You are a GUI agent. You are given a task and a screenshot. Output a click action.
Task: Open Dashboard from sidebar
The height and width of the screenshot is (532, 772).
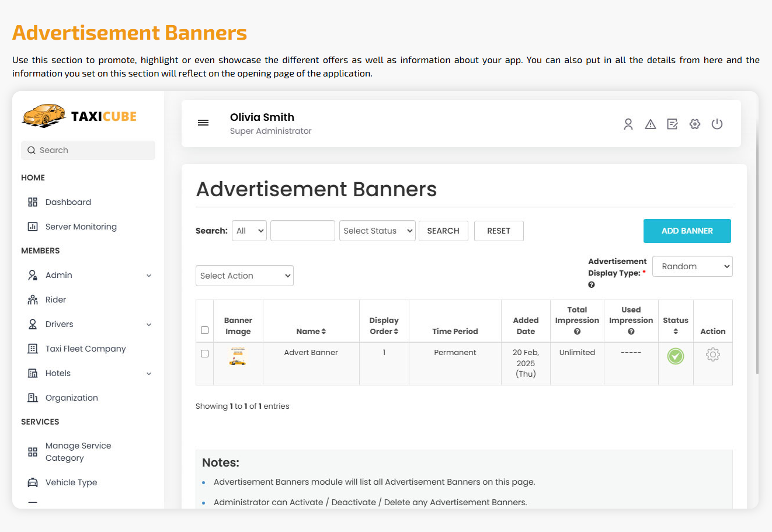(68, 202)
